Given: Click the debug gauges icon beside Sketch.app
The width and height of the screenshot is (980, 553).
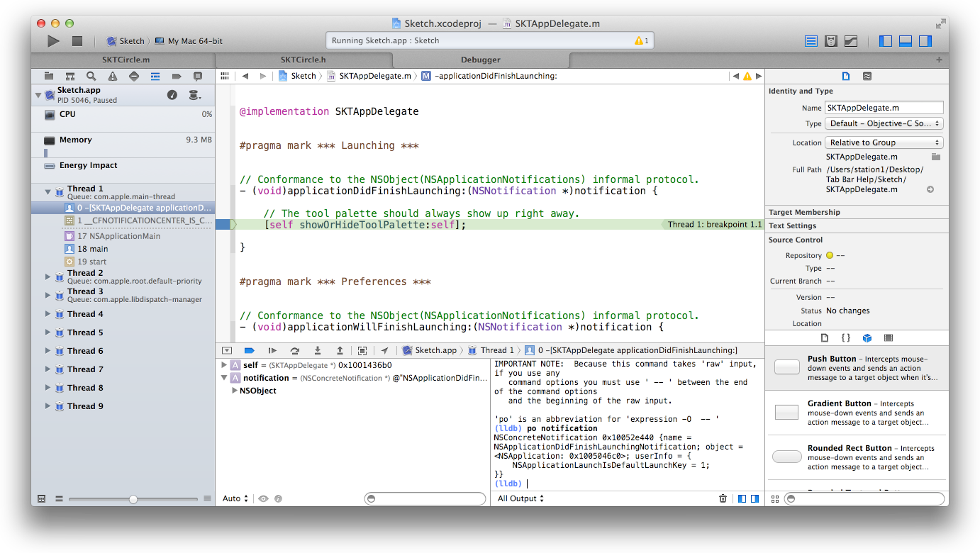Looking at the screenshot, I should (x=172, y=95).
